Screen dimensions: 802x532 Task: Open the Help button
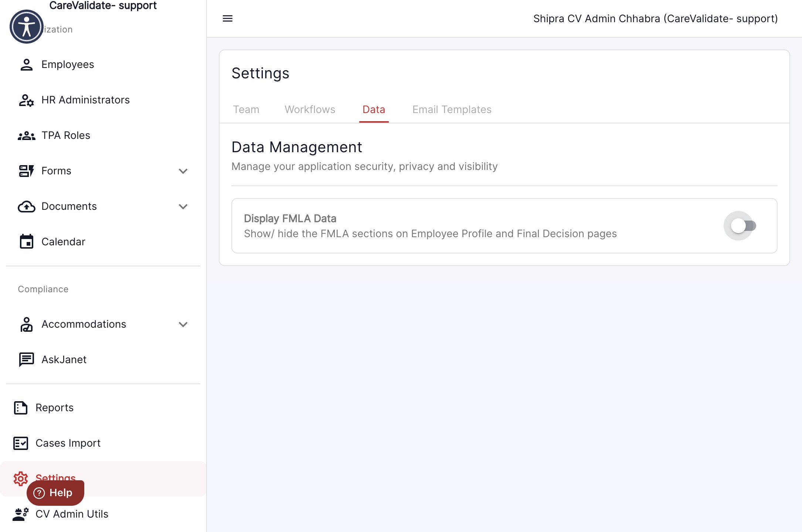click(55, 493)
